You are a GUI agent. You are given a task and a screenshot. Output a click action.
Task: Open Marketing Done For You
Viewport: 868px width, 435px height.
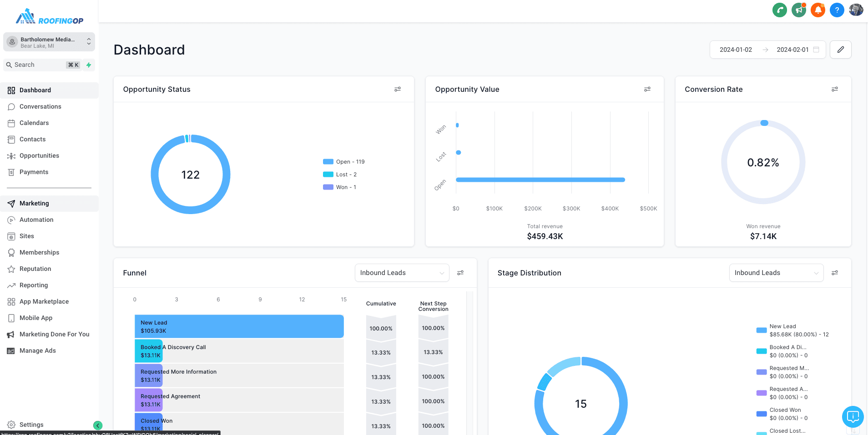tap(54, 334)
